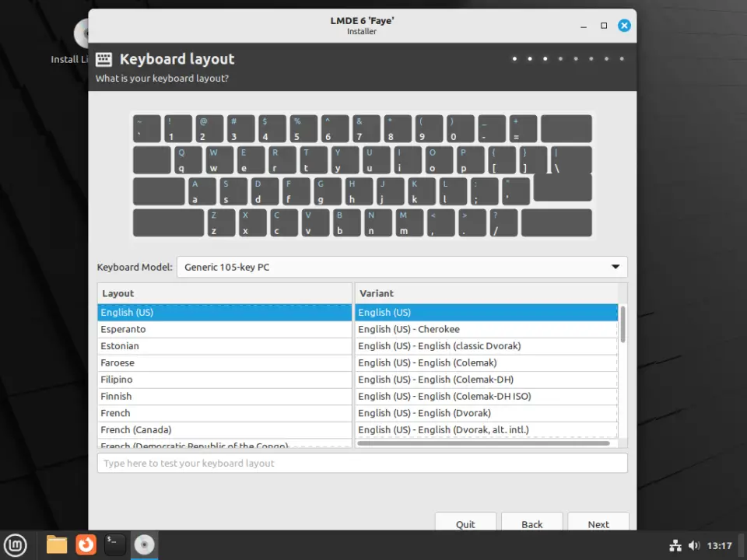Click the Keyboard Model dropdown arrow

pos(615,267)
